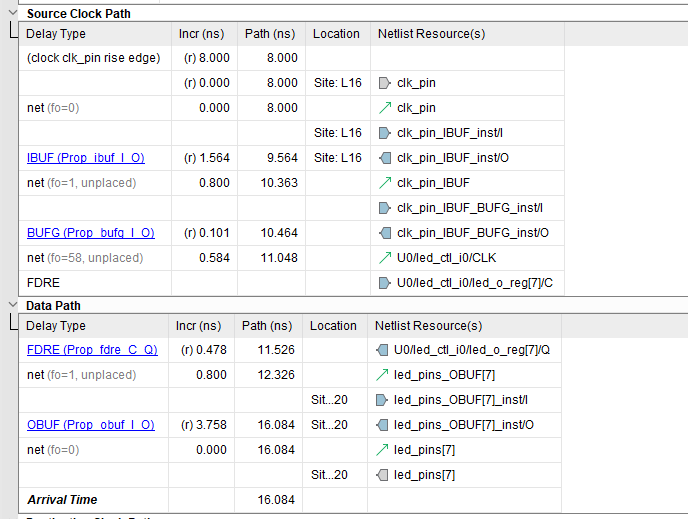Click Source Clock Path 'Incr (ns)' column header
Image resolution: width=688 pixels, height=519 pixels.
tap(204, 34)
